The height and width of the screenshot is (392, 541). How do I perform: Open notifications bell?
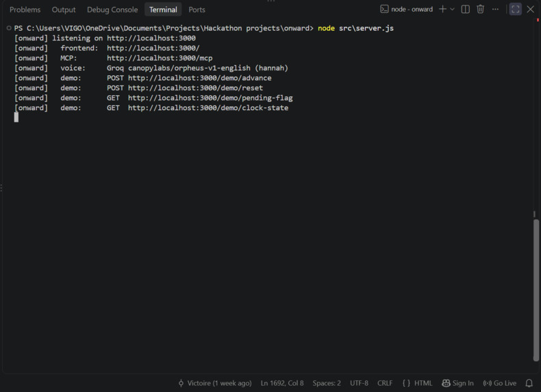[529, 383]
